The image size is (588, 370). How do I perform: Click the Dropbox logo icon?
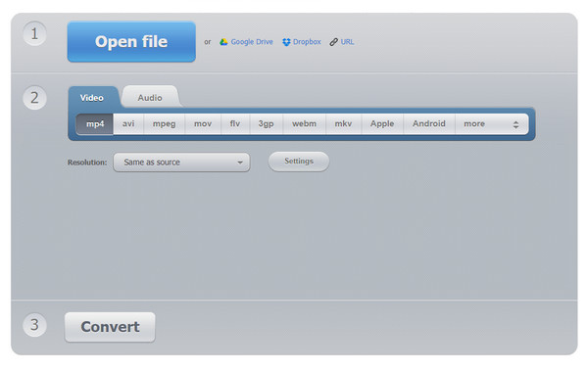click(286, 42)
